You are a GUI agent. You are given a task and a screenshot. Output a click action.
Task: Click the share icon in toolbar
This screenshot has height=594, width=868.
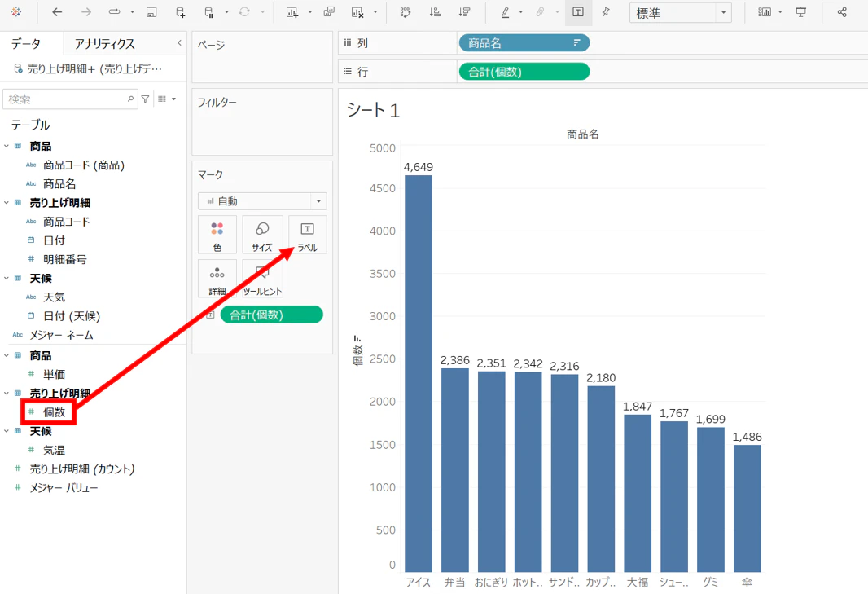tap(842, 12)
